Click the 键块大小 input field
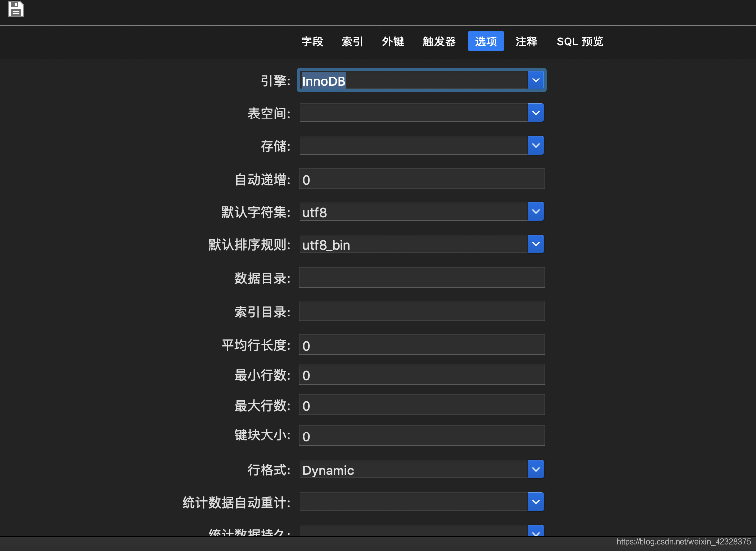 pos(421,435)
